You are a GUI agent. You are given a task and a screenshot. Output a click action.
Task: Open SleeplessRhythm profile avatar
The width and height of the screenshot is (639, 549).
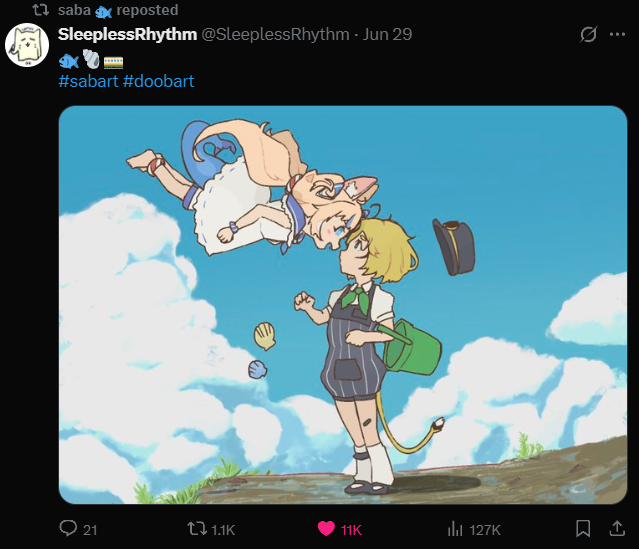click(x=27, y=45)
